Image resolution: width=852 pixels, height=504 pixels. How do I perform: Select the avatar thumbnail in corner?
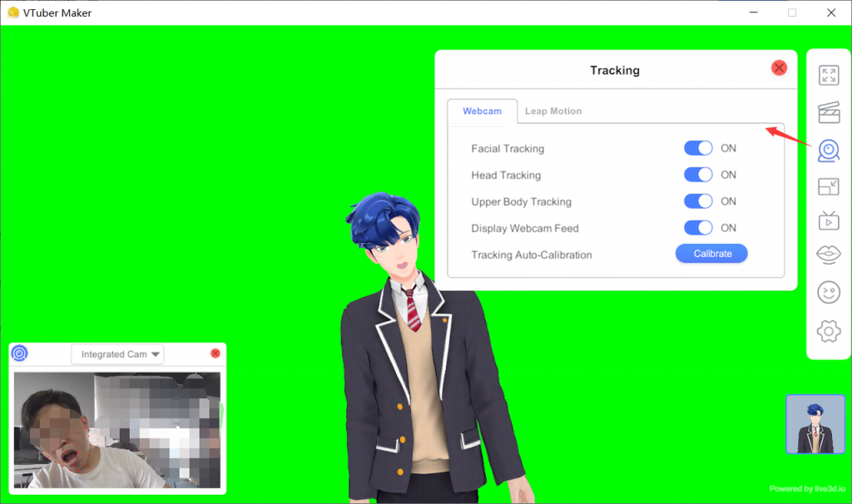[x=815, y=424]
